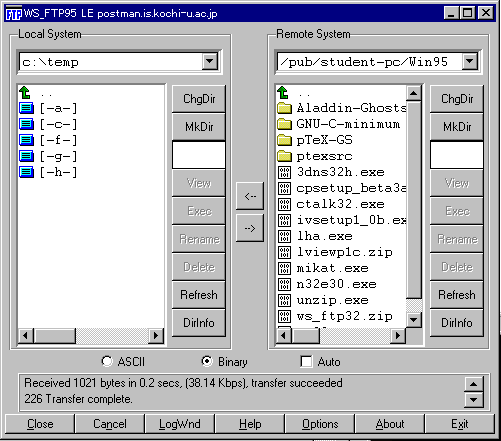Click the local parent directory up-arrow icon
Image resolution: width=501 pixels, height=441 pixels.
[x=25, y=92]
